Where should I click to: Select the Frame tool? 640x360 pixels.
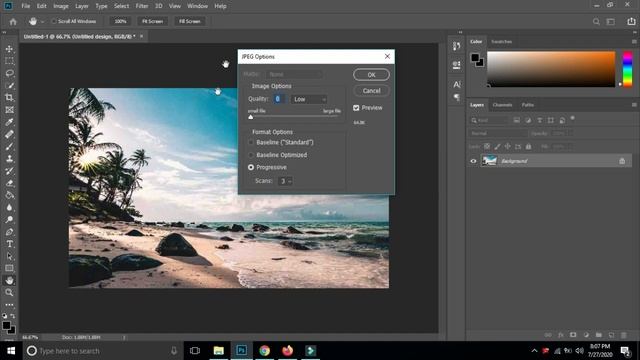[9, 110]
